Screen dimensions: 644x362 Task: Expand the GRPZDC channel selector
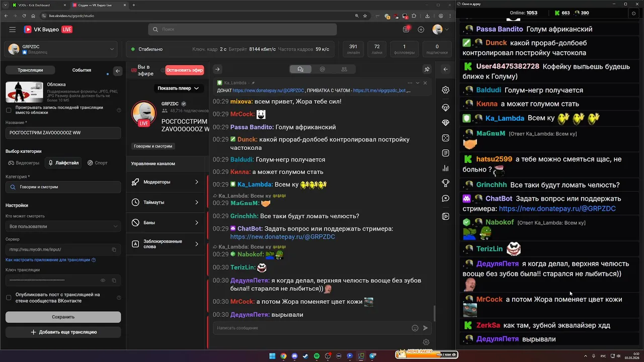[x=62, y=49]
